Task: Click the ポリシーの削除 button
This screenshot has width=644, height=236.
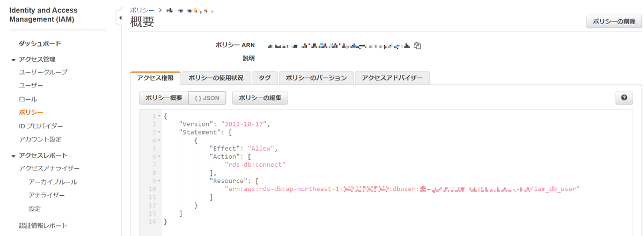Action: [614, 21]
